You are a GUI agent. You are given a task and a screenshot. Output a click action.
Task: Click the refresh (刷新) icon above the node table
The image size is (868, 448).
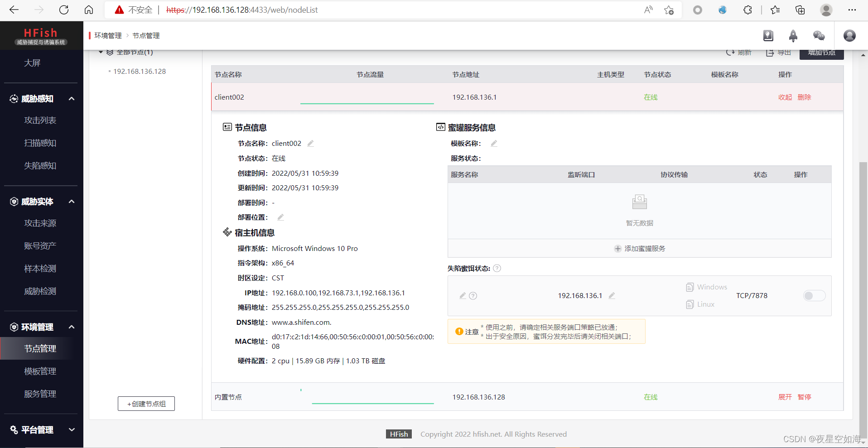tap(730, 53)
